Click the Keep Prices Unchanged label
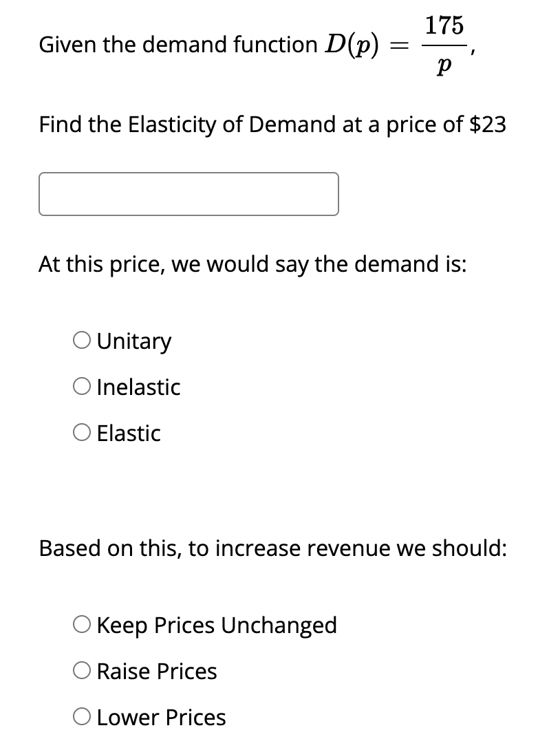560x750 pixels. click(x=217, y=625)
